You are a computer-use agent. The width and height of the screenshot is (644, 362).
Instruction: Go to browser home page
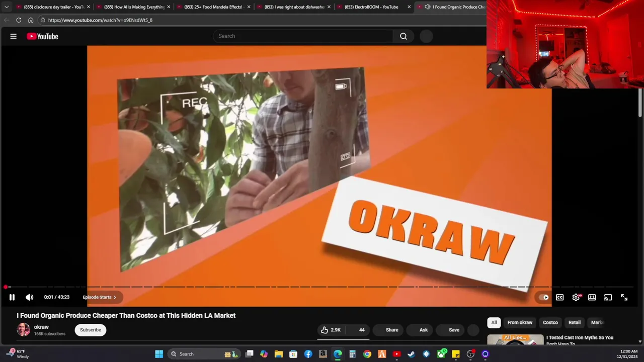(x=31, y=20)
